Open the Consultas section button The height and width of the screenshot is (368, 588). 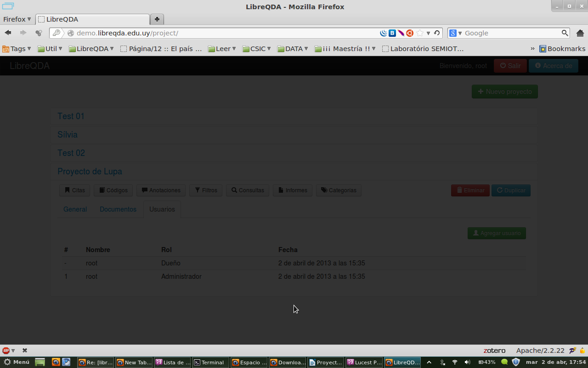pos(248,190)
